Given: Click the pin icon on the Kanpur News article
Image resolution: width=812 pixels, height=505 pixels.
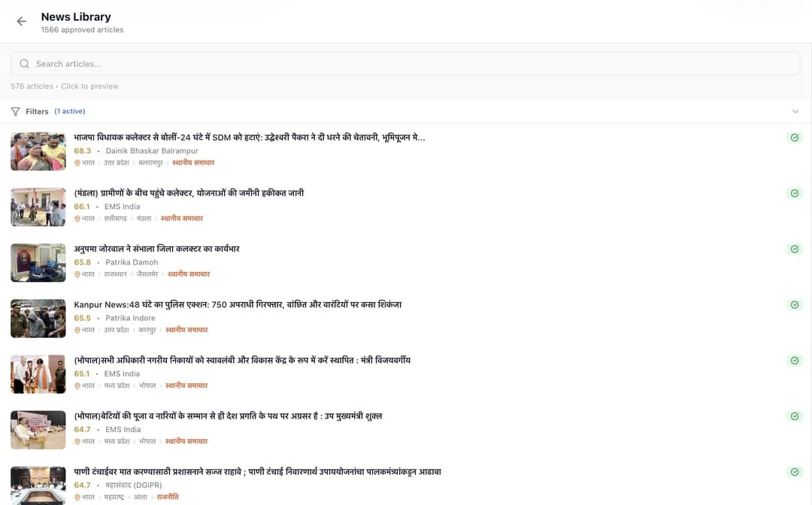Looking at the screenshot, I should click(x=77, y=329).
